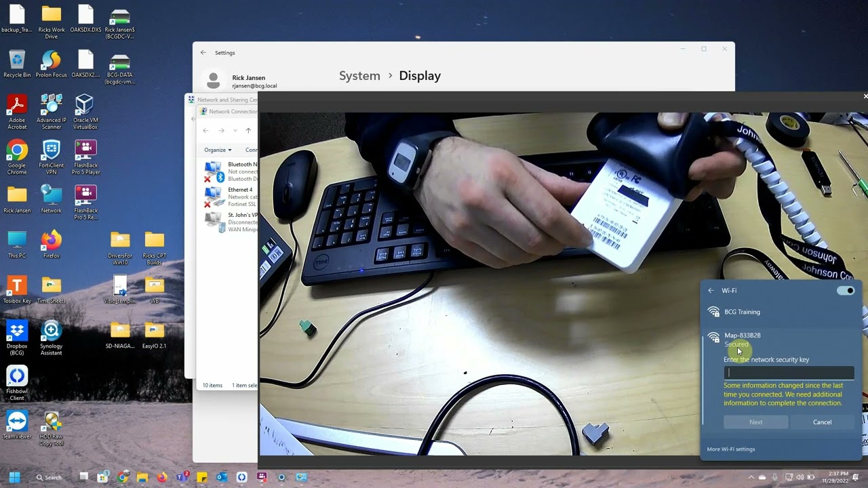The image size is (868, 488).
Task: Select the Bluetooth Network connection item
Action: 231,171
